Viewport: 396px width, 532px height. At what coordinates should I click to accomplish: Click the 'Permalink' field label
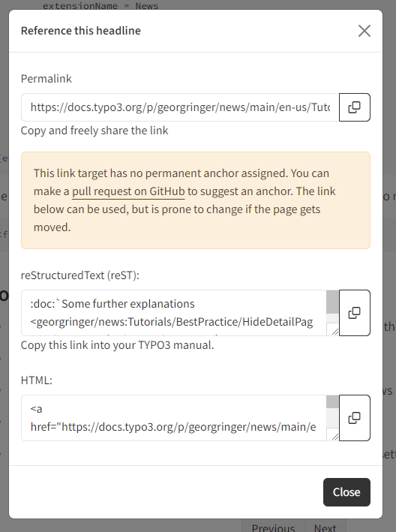click(x=46, y=79)
